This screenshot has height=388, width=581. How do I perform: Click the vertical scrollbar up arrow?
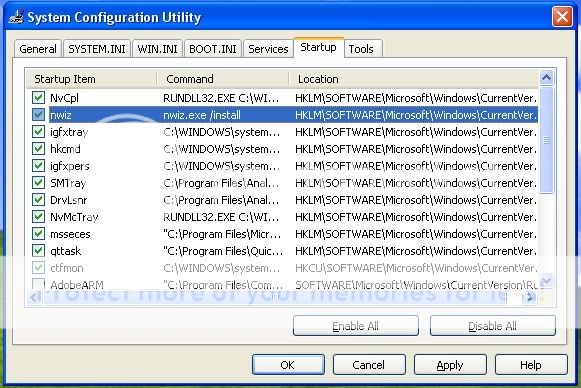coord(547,77)
